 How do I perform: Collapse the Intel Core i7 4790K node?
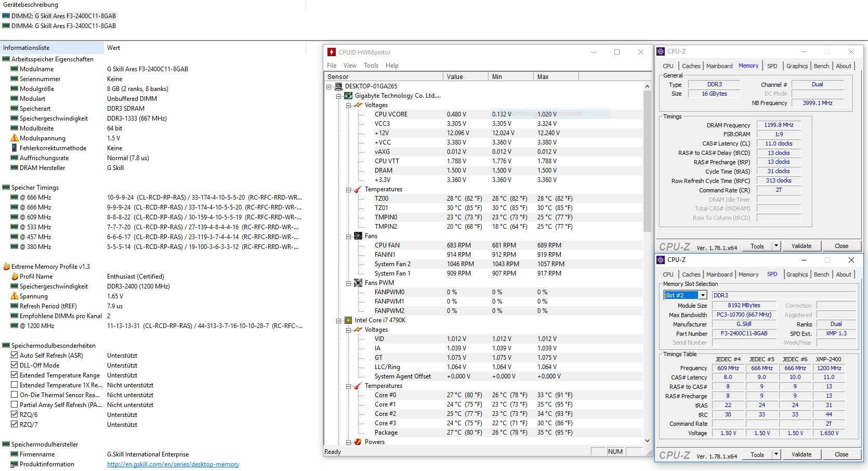339,321
